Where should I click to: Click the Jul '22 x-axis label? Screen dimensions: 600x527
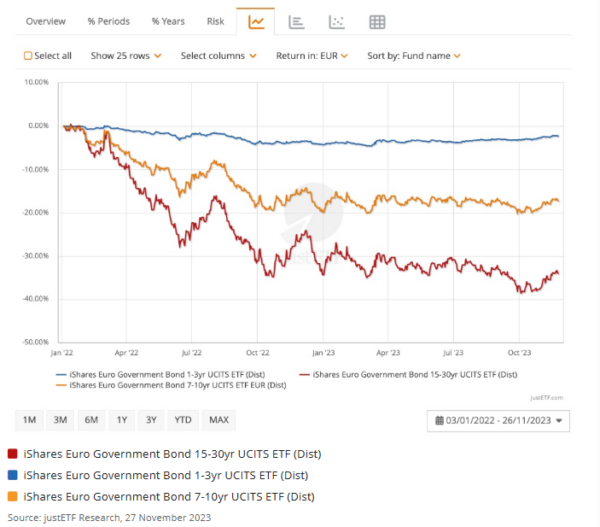point(191,353)
